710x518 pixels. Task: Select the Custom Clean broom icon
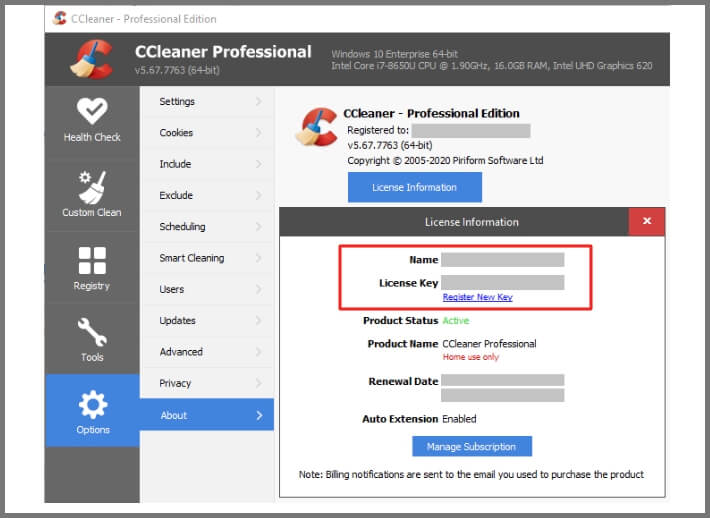[92, 185]
